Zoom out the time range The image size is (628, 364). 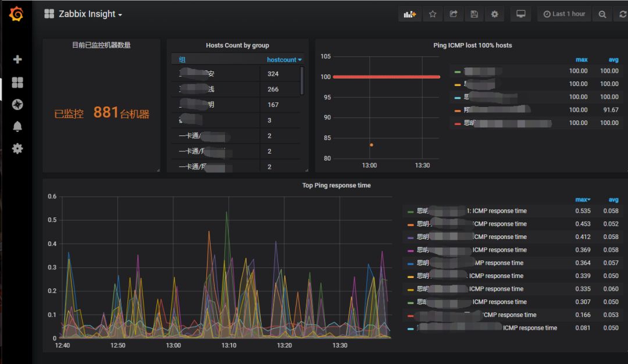click(x=602, y=14)
